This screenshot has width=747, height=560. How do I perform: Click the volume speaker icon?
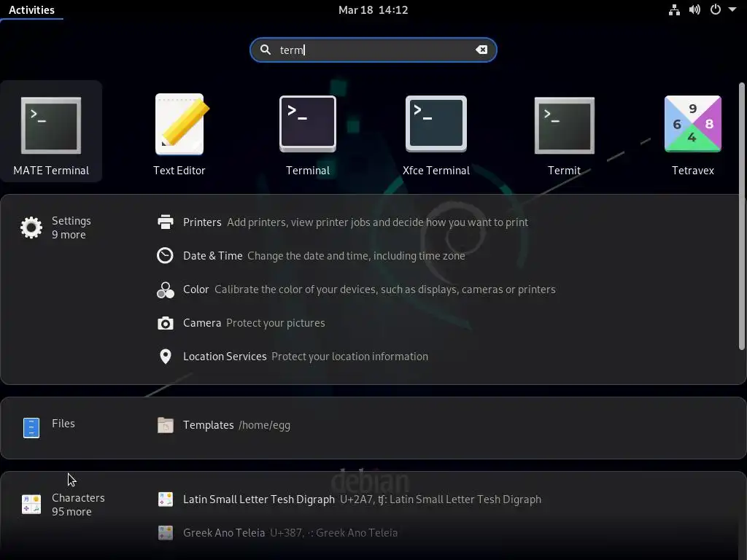pos(694,9)
